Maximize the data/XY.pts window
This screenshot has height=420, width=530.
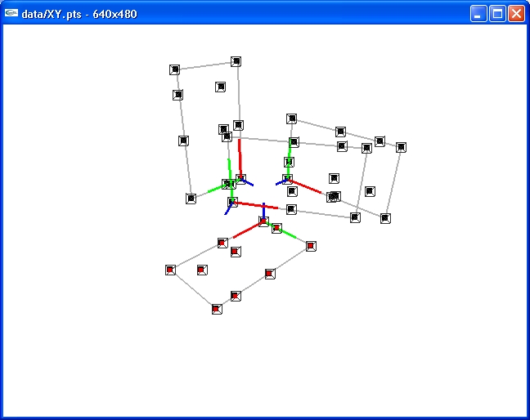[497, 14]
